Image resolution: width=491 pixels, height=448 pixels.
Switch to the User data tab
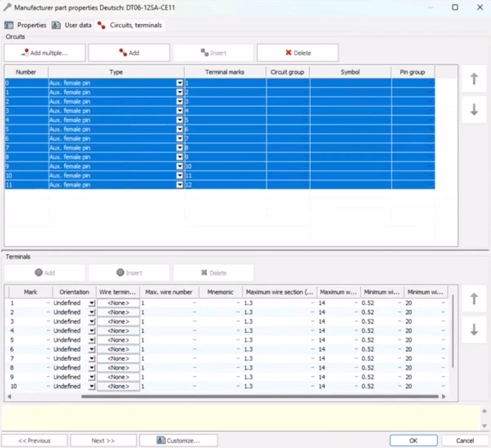tap(72, 25)
